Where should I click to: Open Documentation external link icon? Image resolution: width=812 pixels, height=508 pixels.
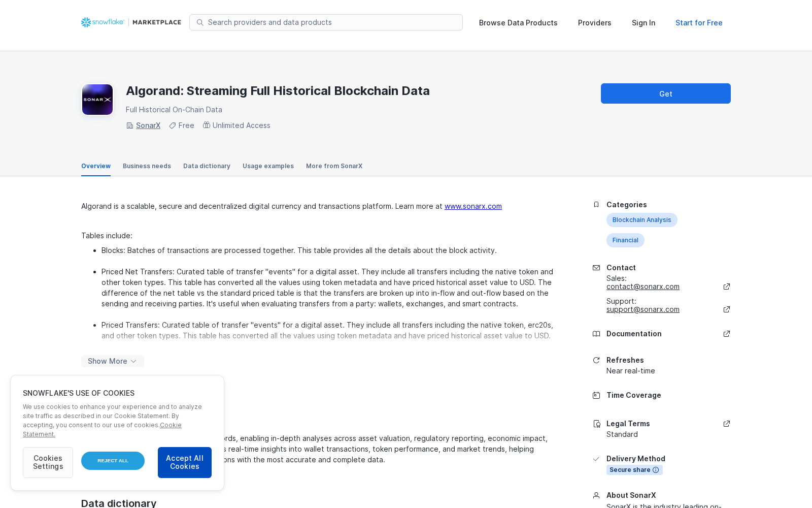pyautogui.click(x=727, y=334)
